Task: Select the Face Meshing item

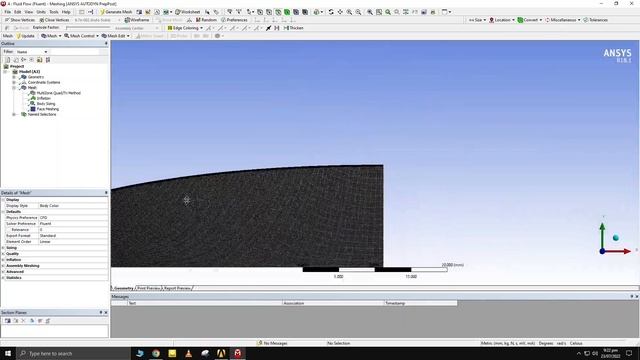Action: [x=47, y=109]
